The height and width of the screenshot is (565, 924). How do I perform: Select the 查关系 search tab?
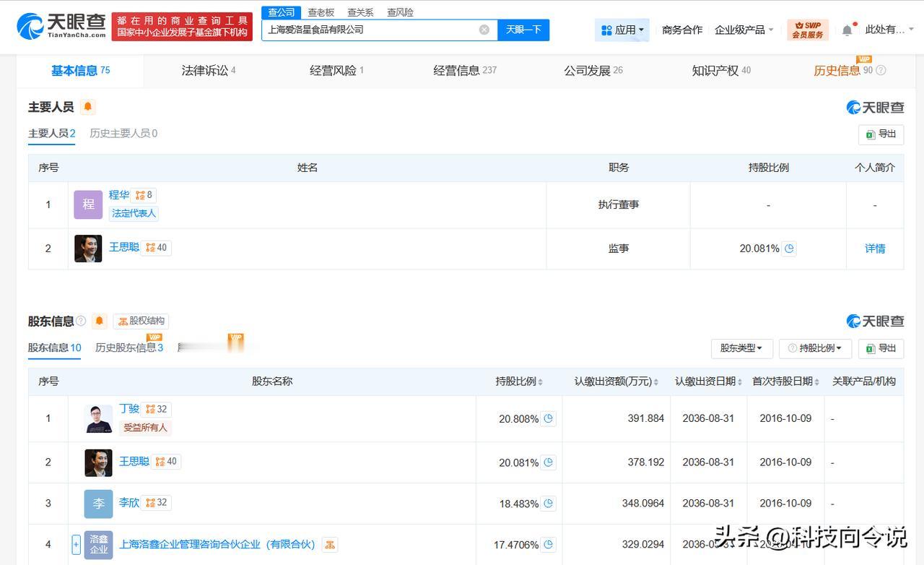[x=360, y=12]
